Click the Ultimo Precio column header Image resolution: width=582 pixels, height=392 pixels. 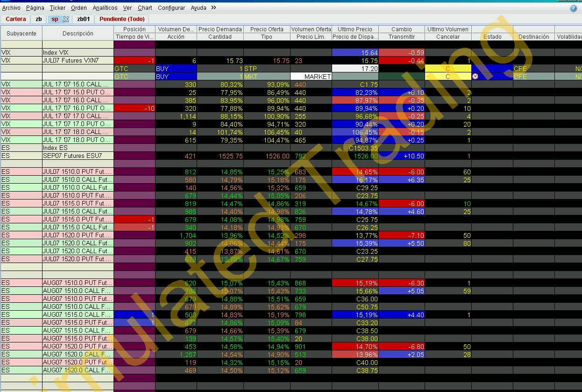[355, 29]
